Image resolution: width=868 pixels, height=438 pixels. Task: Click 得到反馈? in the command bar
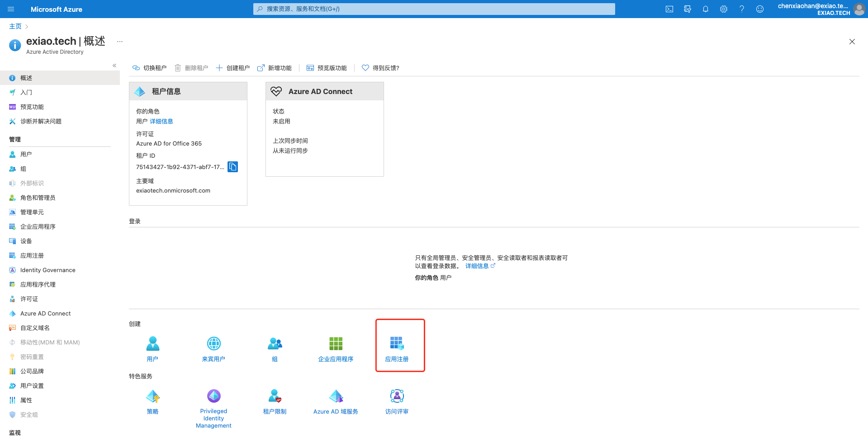pyautogui.click(x=381, y=68)
